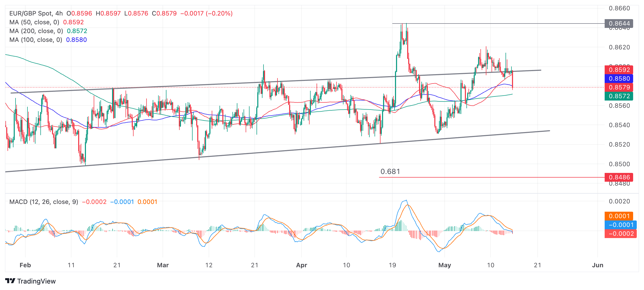Click the gray 0.8644 price label

pyautogui.click(x=619, y=24)
